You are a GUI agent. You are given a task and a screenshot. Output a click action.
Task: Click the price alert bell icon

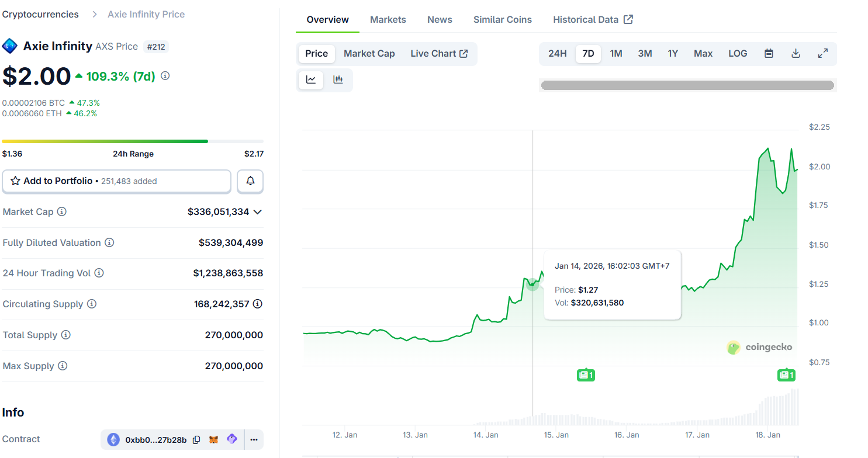coord(250,181)
